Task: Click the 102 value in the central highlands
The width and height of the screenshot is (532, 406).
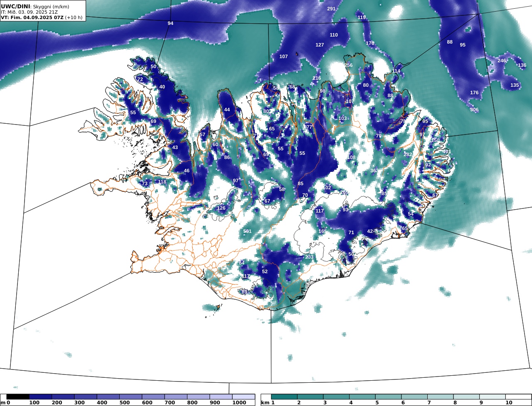Action: click(327, 188)
